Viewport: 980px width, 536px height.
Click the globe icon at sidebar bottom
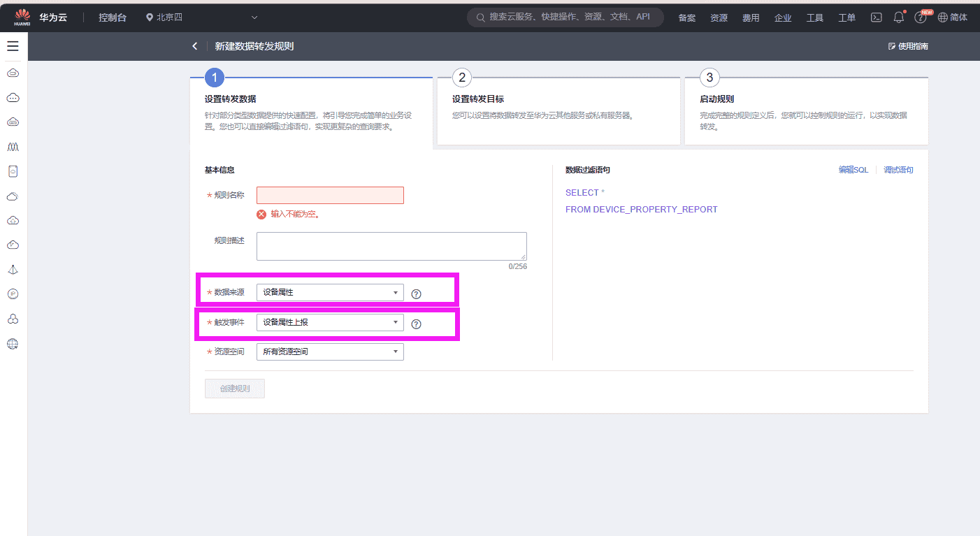[x=13, y=343]
